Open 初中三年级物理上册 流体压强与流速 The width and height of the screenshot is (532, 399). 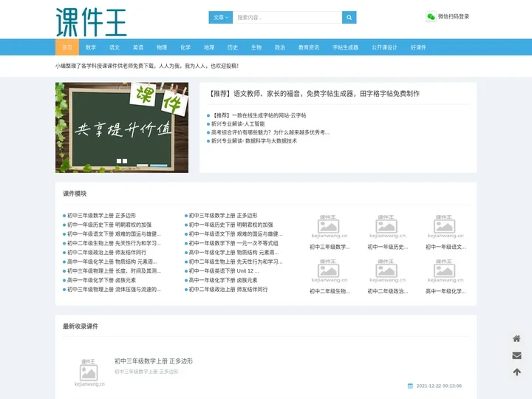[x=114, y=290]
